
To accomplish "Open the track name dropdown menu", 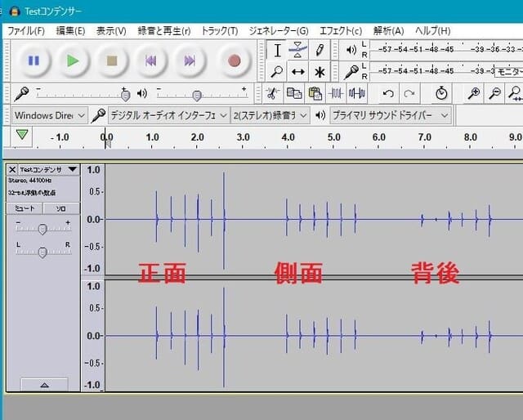I will pos(72,170).
